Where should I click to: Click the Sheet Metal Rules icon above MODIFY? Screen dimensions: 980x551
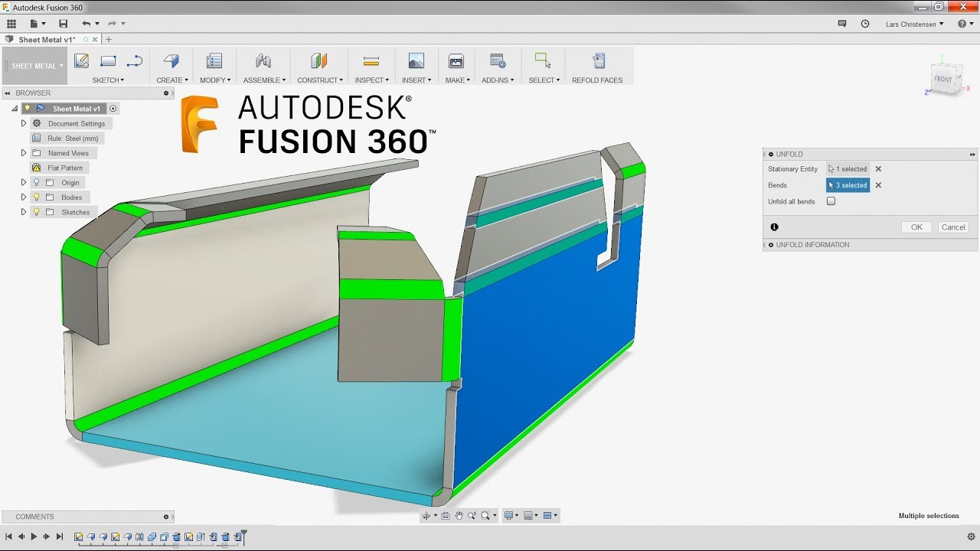[x=214, y=61]
